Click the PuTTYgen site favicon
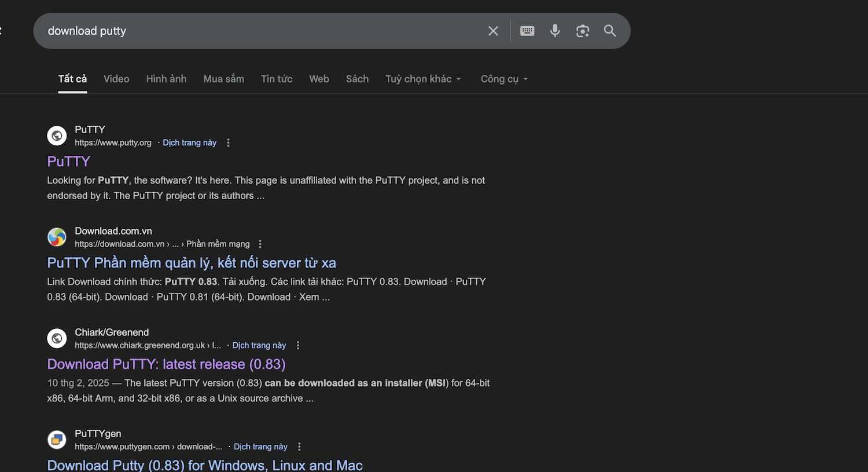The height and width of the screenshot is (472, 868). (57, 440)
